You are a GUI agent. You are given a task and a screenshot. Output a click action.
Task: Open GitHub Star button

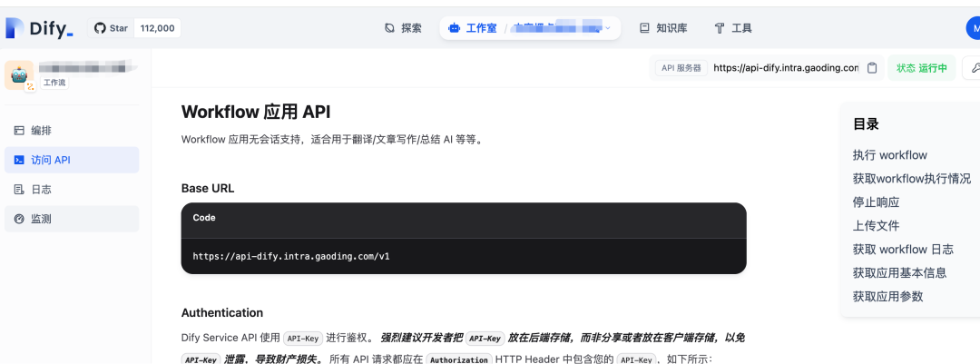[x=112, y=28]
